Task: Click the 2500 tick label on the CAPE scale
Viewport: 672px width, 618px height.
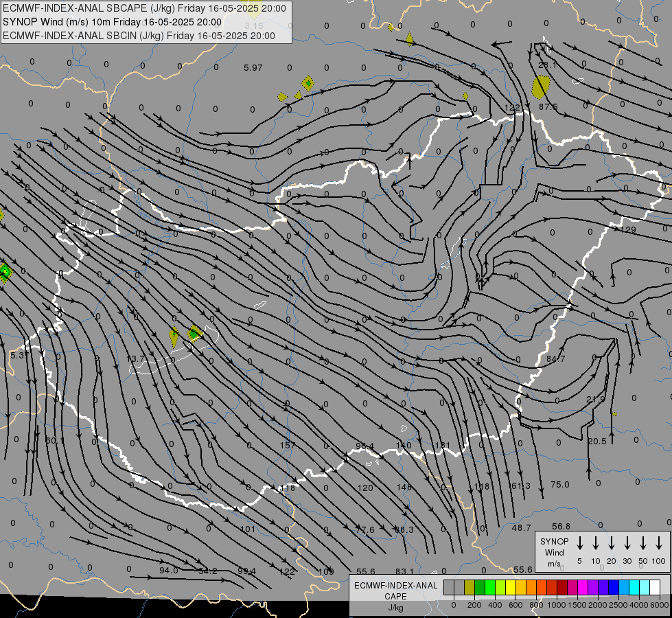Action: 618,605
